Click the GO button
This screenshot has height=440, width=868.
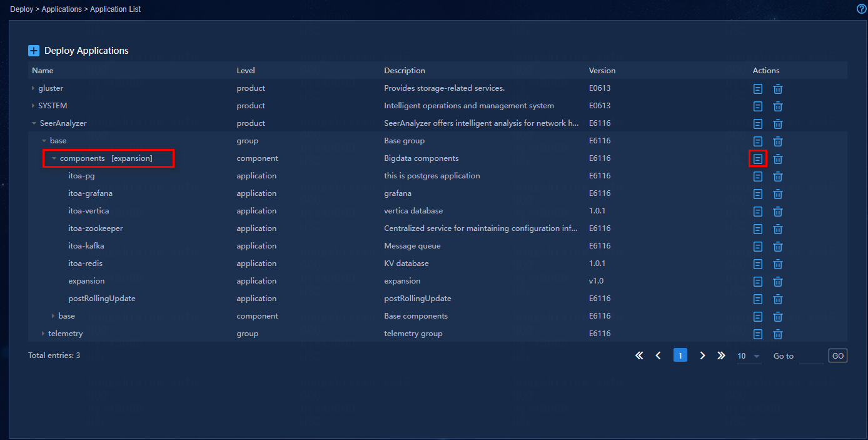(x=838, y=356)
